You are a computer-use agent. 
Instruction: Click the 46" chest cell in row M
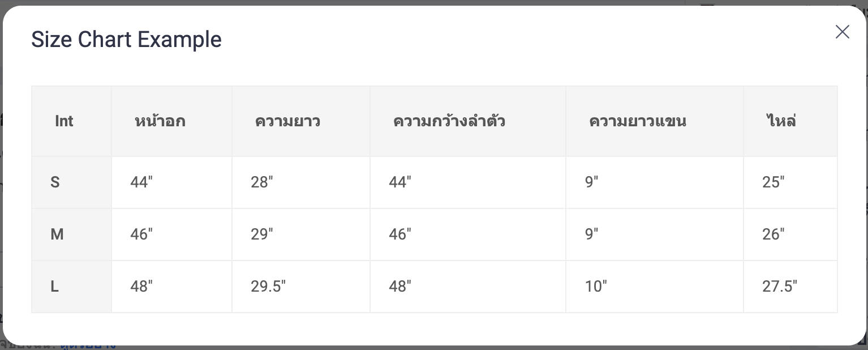171,234
